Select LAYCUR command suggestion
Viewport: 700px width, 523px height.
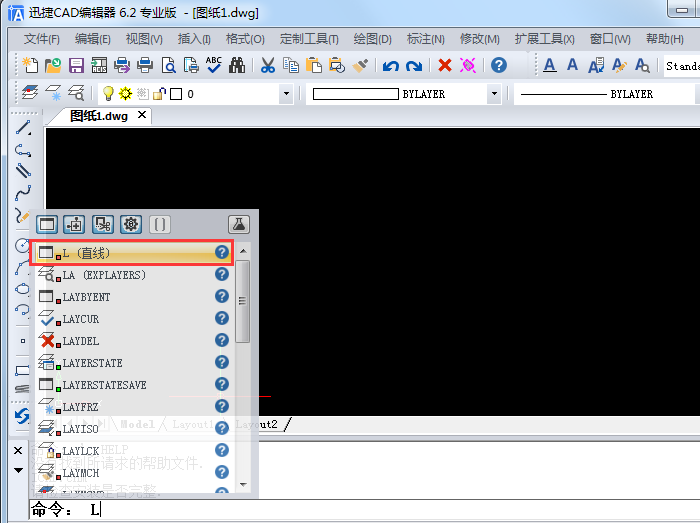tap(134, 319)
